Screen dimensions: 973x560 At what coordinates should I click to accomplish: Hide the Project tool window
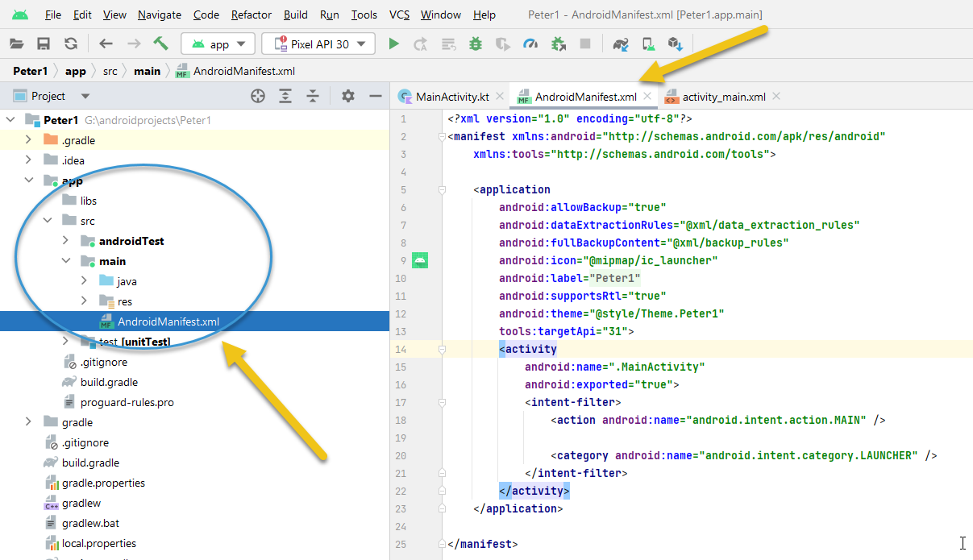pyautogui.click(x=375, y=96)
